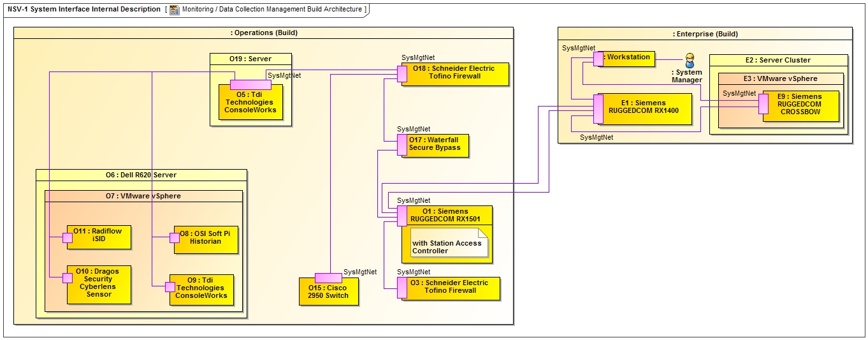This screenshot has height=340, width=868.
Task: Click the pink port on O9 ConsoleWorks
Action: click(x=170, y=287)
